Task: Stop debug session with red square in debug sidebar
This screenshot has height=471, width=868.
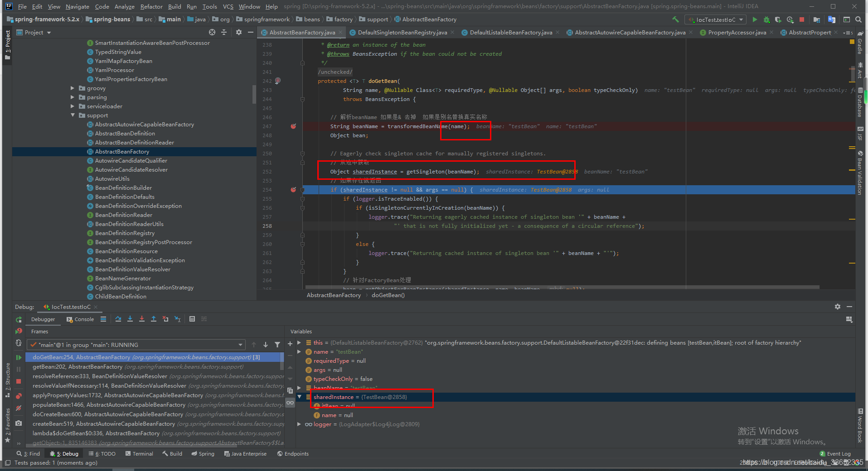Action: coord(19,381)
